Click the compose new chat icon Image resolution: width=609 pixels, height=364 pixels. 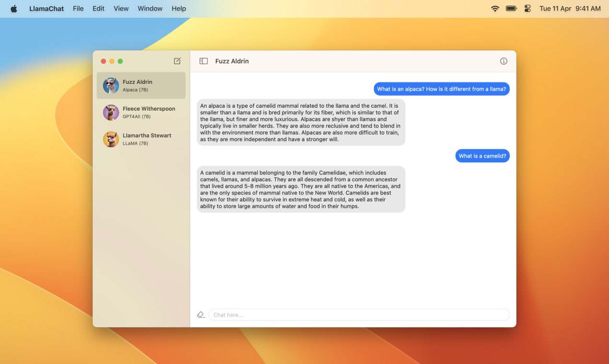pyautogui.click(x=177, y=61)
